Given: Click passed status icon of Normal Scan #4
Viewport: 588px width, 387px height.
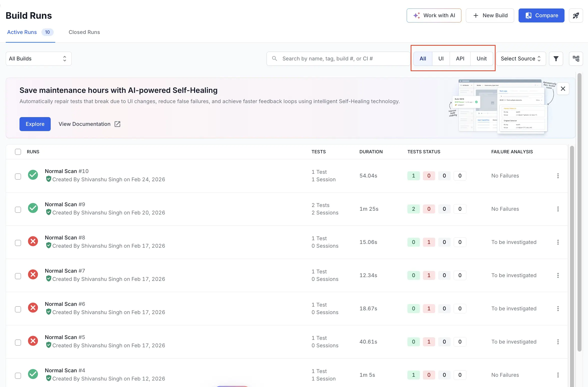Looking at the screenshot, I should 33,374.
